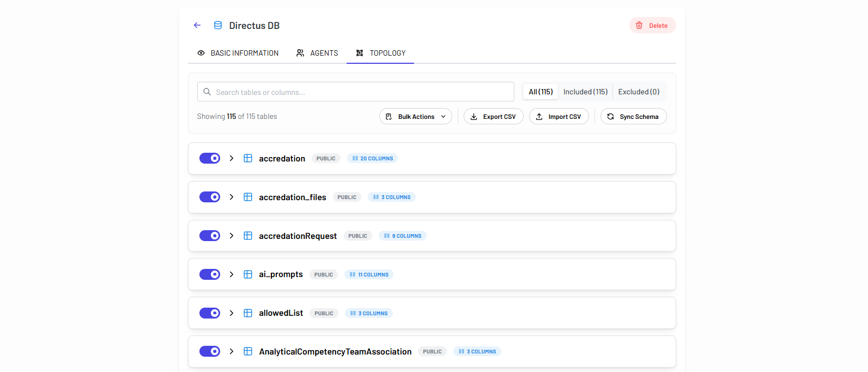Click the 3 COLUMNS badge on AnalyticalCompetencyTeamAssociation
868x372 pixels.
pos(477,351)
